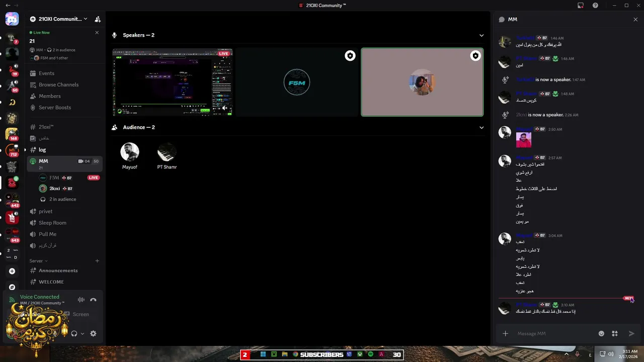Click moderator badge on F5M speaker tile
Viewport: 644px width, 362px height.
(x=350, y=56)
